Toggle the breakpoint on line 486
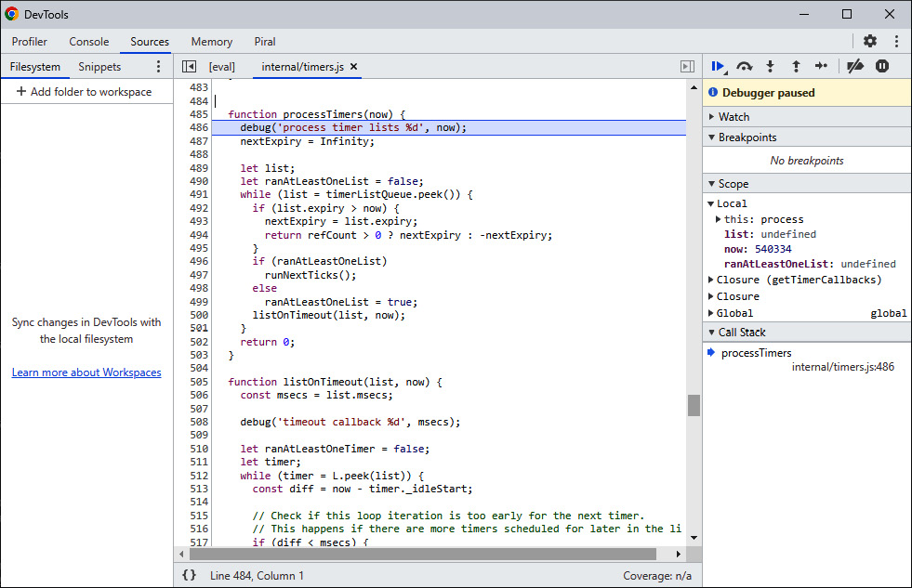The width and height of the screenshot is (912, 588). click(x=201, y=127)
